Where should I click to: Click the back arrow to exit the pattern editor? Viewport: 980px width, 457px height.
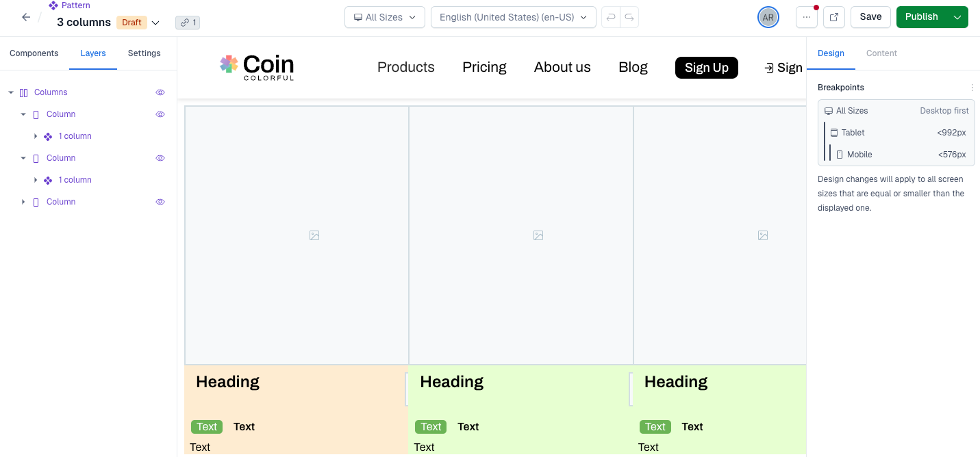26,17
